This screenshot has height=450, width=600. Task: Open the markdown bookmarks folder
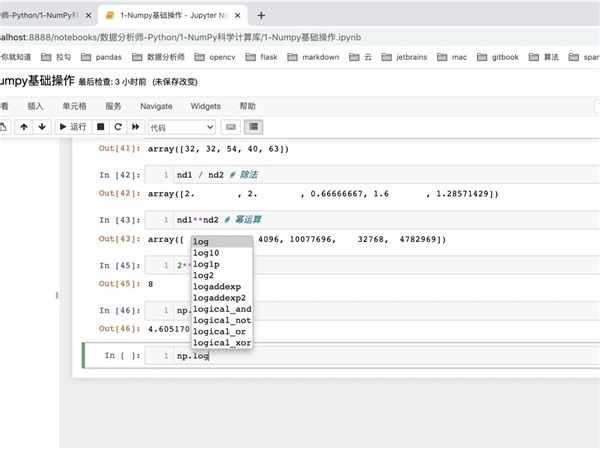tap(313, 57)
